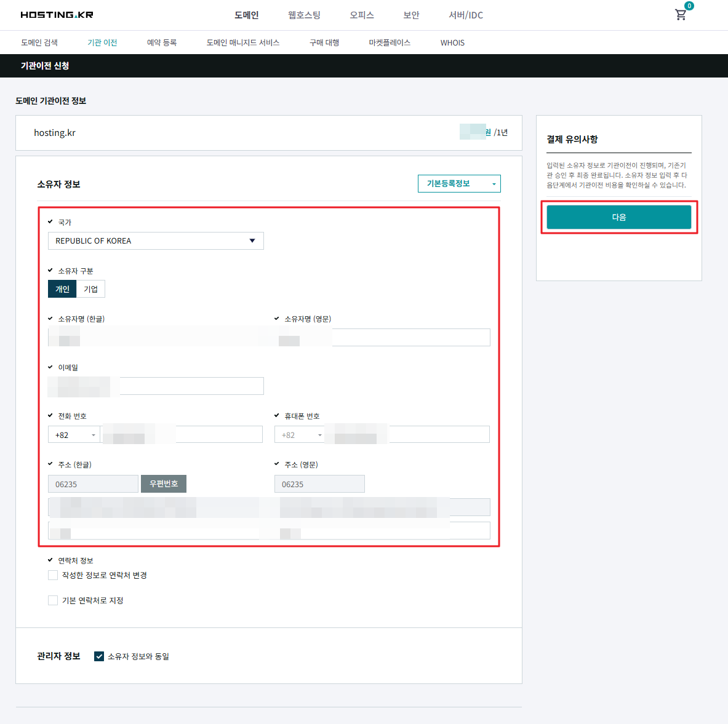
Task: Click the English owner name field
Action: point(409,338)
